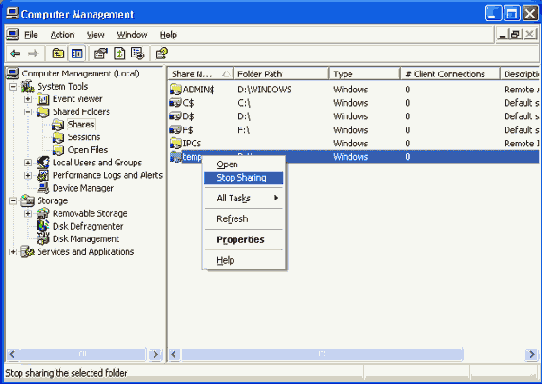
Task: Click the ADMIN$ share icon
Action: point(176,89)
